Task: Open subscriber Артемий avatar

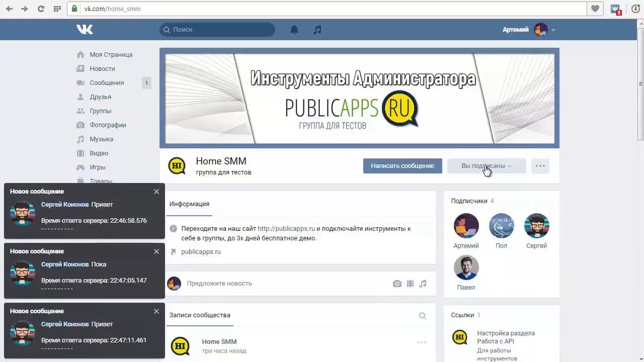Action: (466, 226)
